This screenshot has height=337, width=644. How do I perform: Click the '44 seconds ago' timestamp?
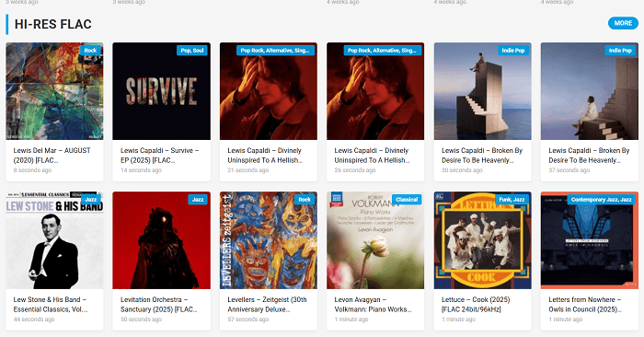(34, 320)
